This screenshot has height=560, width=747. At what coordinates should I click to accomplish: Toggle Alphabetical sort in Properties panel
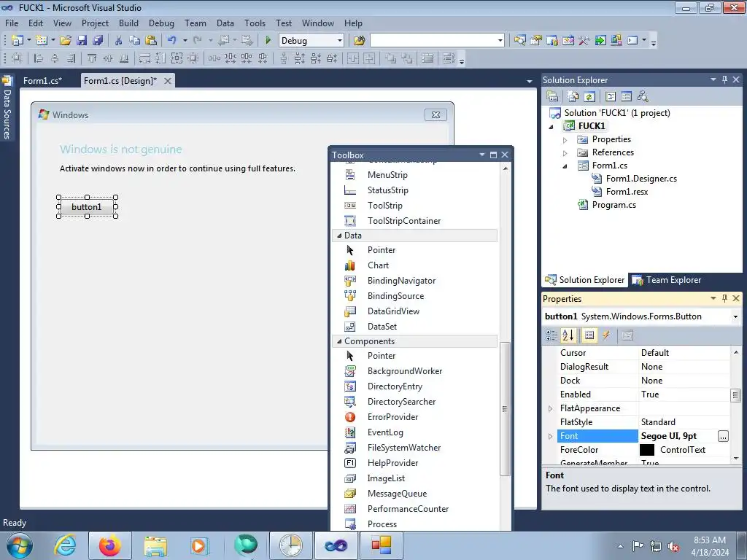(x=568, y=335)
